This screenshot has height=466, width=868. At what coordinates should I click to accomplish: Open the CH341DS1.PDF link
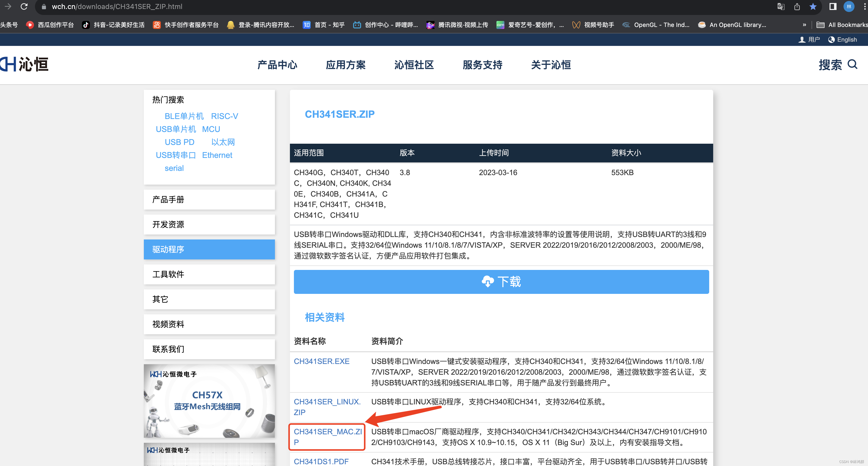pyautogui.click(x=321, y=461)
